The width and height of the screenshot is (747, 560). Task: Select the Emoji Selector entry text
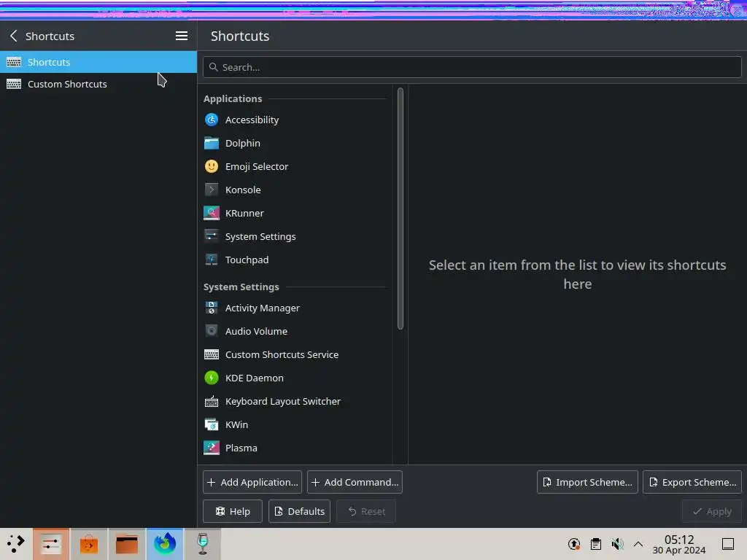coord(256,167)
